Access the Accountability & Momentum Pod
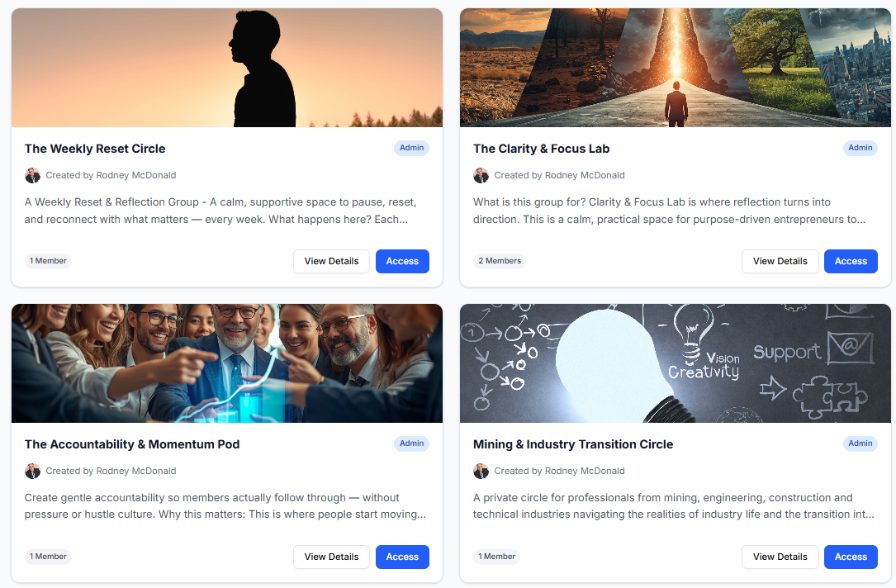The width and height of the screenshot is (896, 588). 402,557
